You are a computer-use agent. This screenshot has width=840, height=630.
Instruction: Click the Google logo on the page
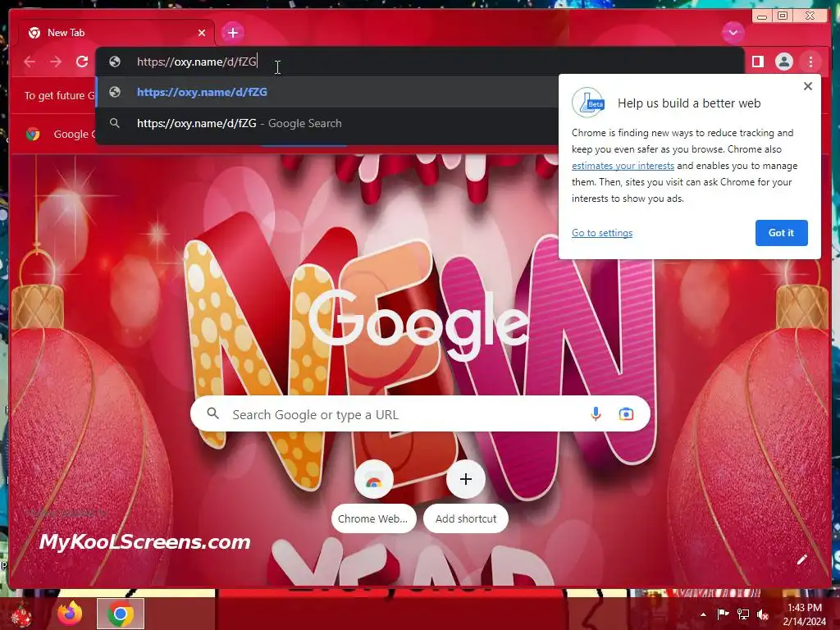pyautogui.click(x=419, y=325)
